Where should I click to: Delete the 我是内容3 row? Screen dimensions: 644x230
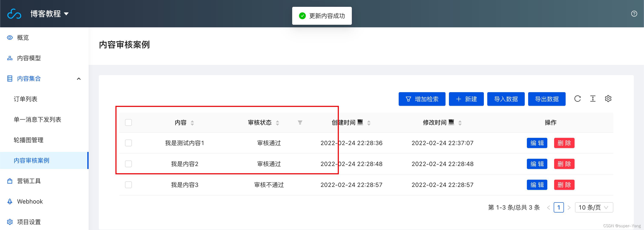pos(564,185)
